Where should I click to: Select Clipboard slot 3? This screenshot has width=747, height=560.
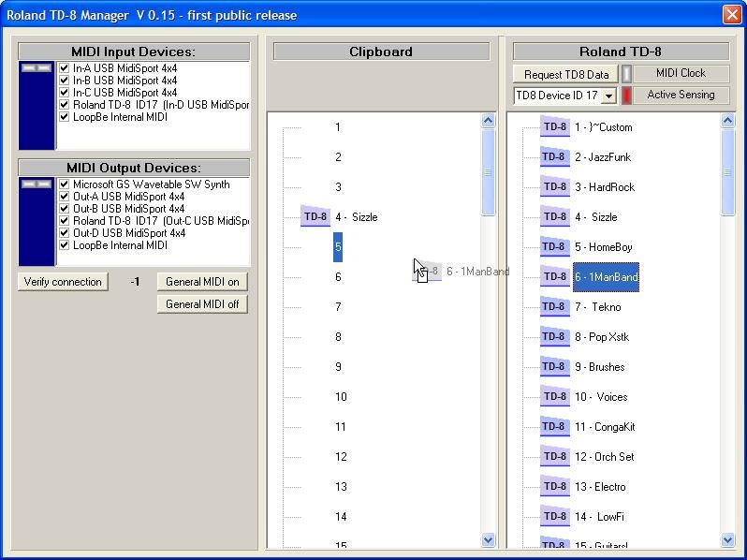click(x=338, y=187)
